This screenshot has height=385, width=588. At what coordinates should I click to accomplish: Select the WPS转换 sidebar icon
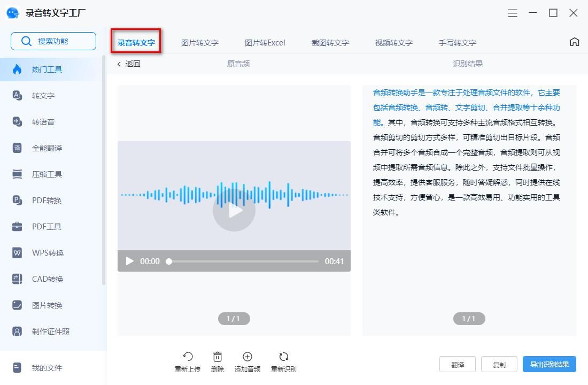[x=17, y=252]
